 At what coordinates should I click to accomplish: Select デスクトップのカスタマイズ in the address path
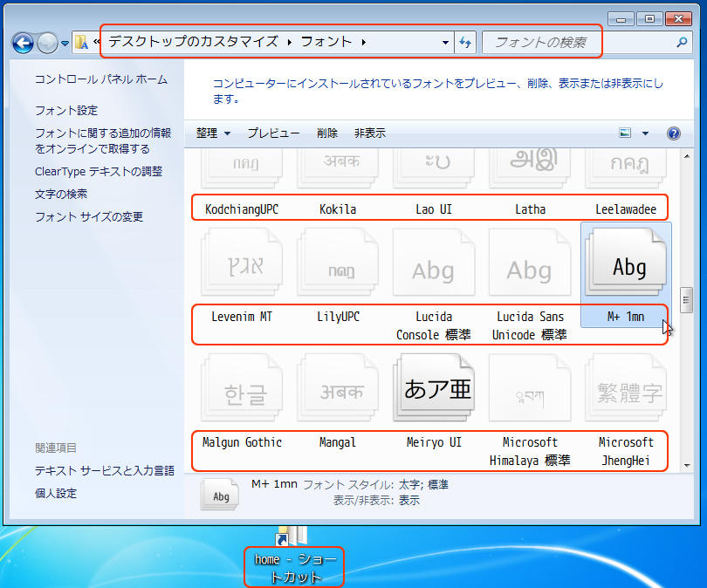click(x=193, y=42)
